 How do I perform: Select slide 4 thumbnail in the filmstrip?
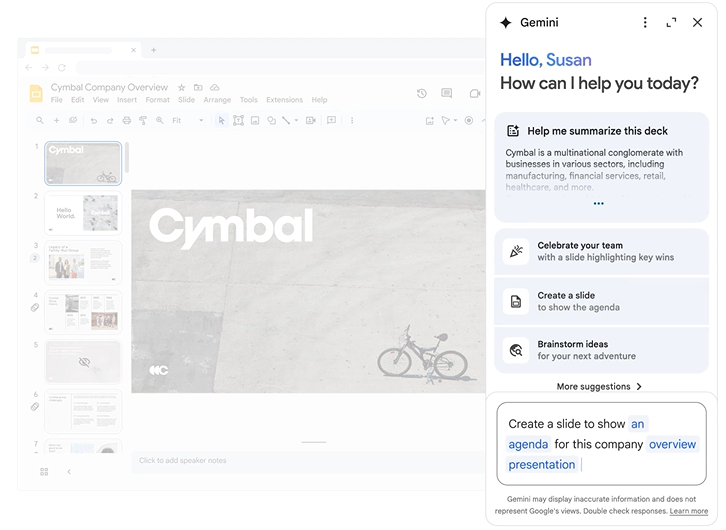[83, 312]
